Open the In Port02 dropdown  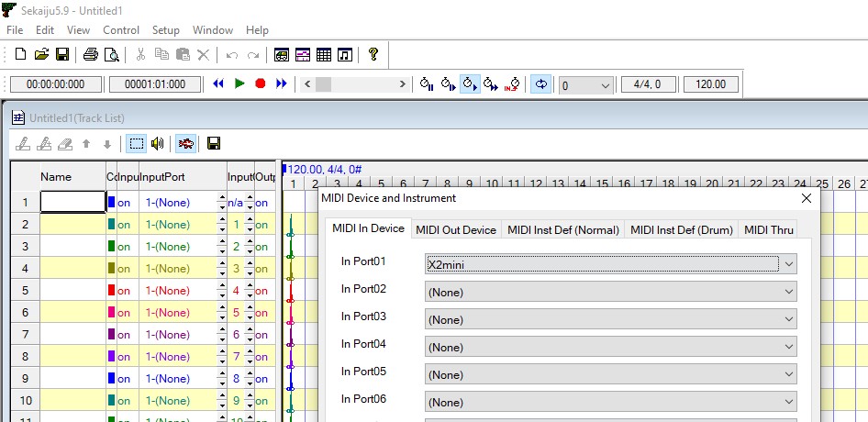[610, 292]
